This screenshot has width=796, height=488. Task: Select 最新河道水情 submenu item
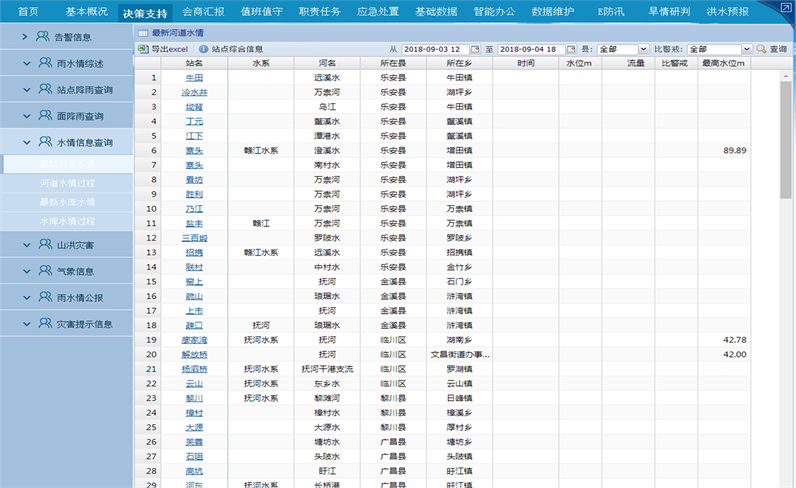tap(68, 164)
